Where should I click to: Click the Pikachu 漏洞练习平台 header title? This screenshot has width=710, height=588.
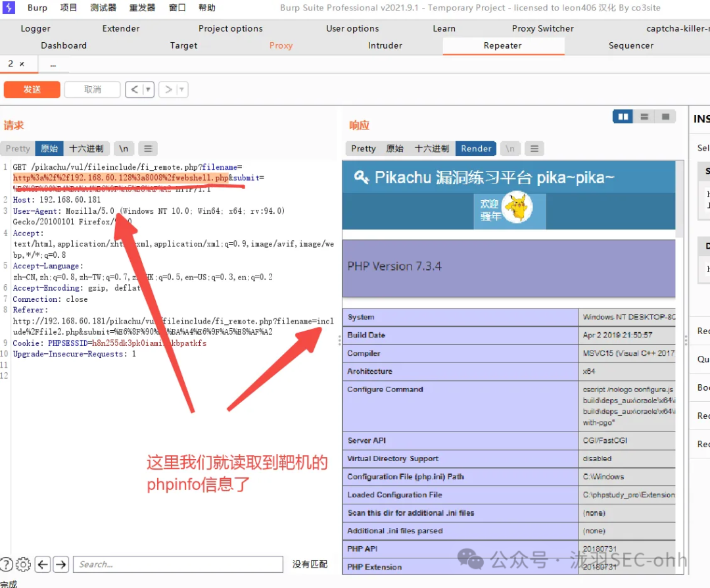tap(494, 178)
